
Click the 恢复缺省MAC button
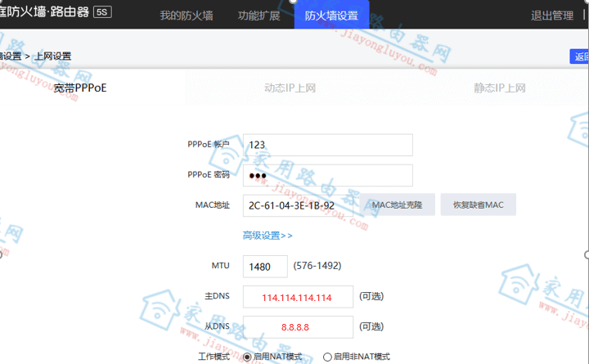click(x=478, y=205)
